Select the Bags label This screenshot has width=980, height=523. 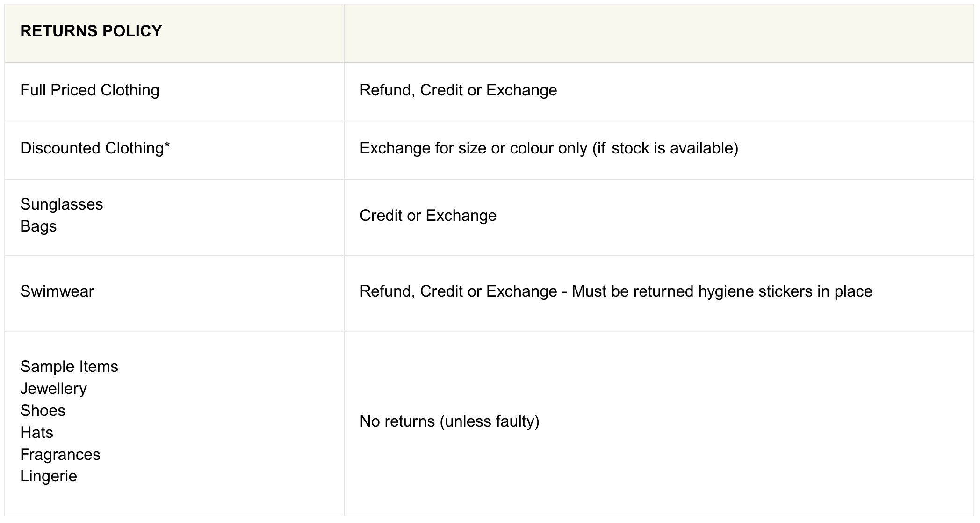pos(38,226)
